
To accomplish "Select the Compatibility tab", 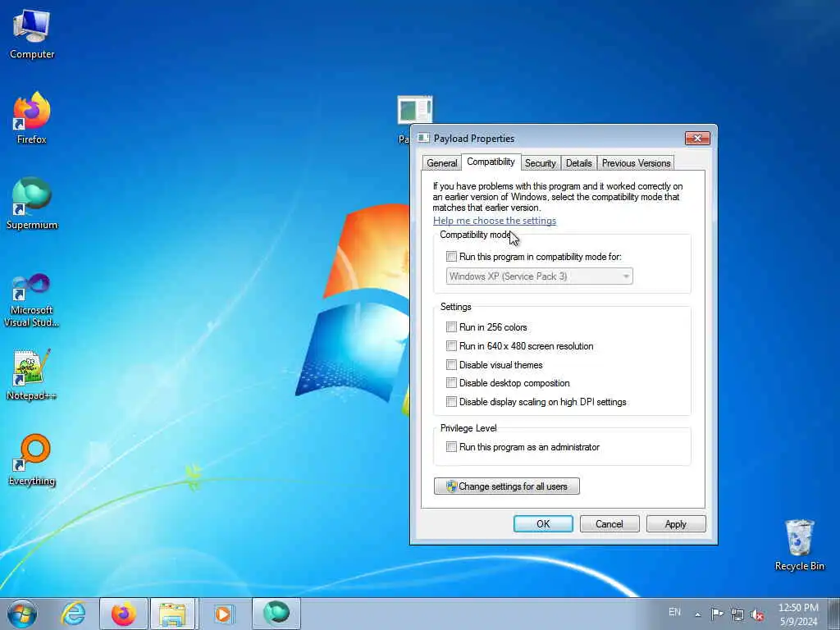I will coord(491,162).
